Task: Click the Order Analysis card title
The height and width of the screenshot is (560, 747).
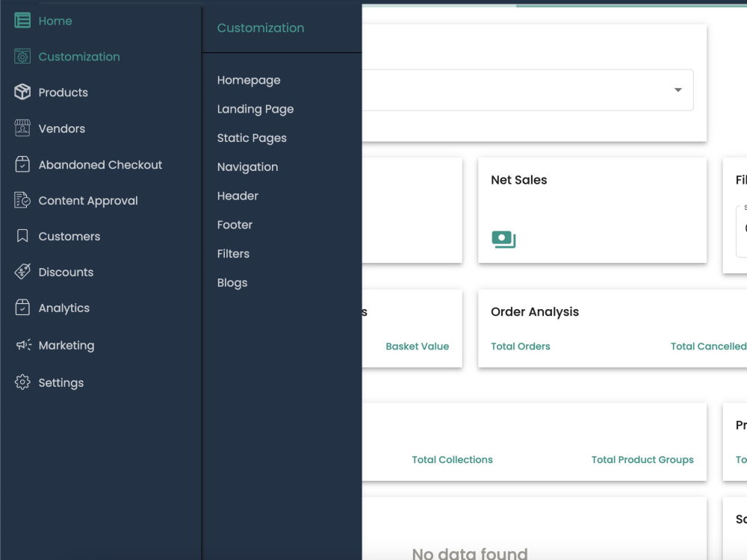Action: [535, 312]
